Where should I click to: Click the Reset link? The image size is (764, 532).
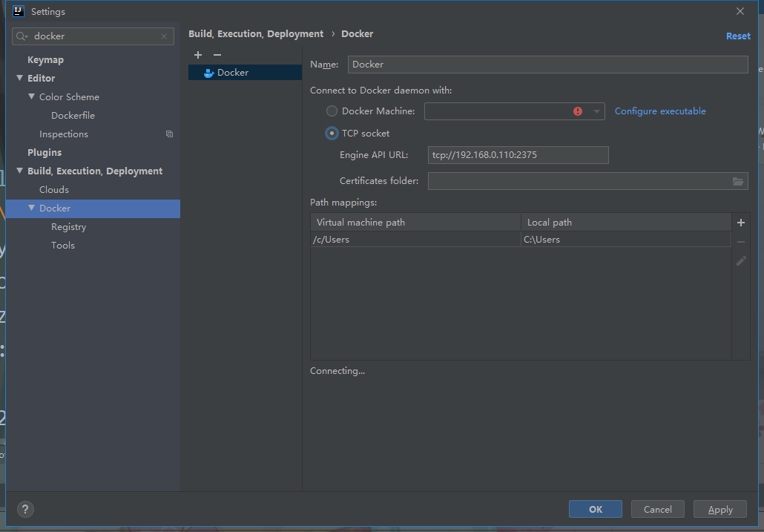[x=738, y=36]
